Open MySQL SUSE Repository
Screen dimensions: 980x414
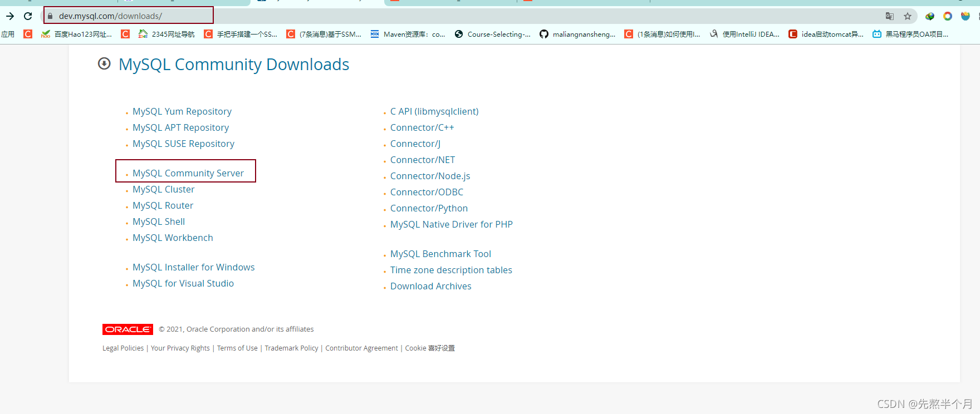tap(183, 144)
